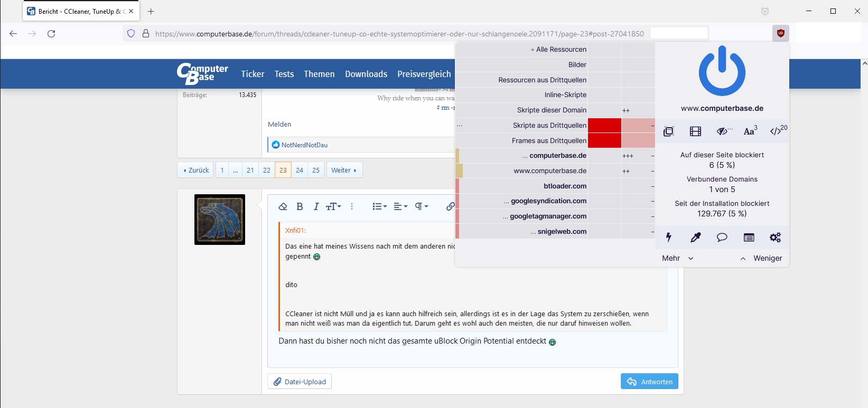Open NotNerdNotDau like entry
The image size is (868, 408).
(x=304, y=145)
